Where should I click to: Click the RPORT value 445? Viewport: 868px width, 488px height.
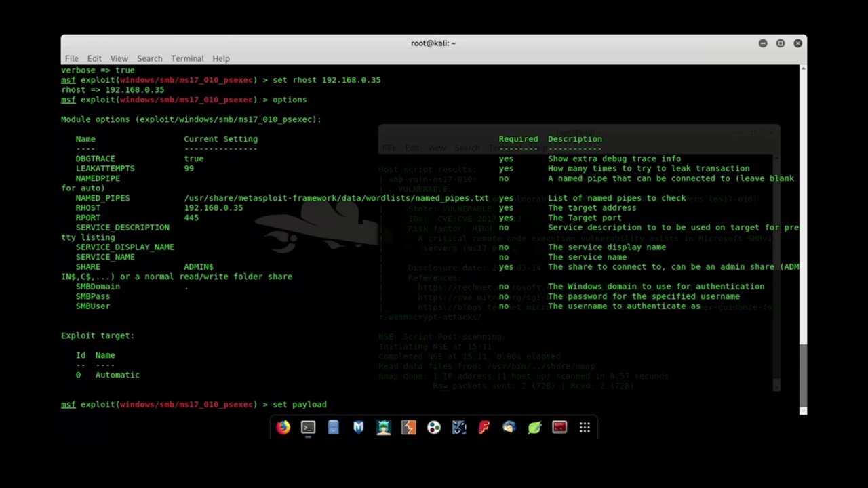[191, 218]
